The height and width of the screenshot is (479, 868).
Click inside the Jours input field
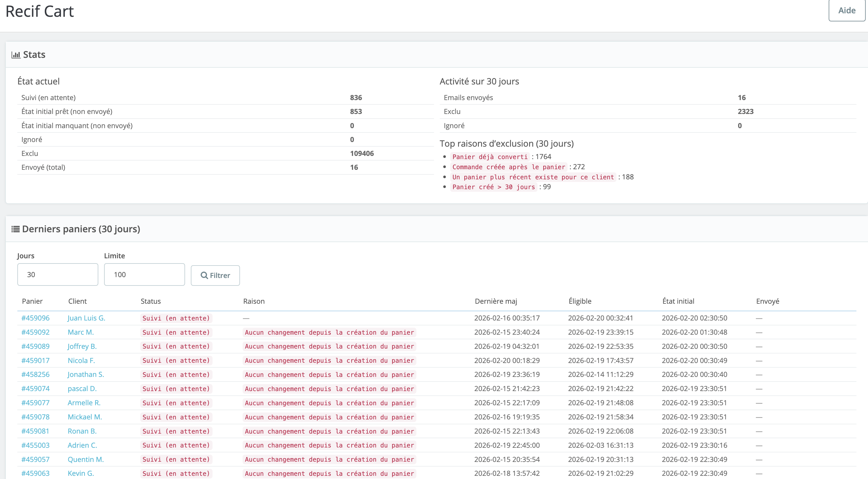[x=57, y=274]
